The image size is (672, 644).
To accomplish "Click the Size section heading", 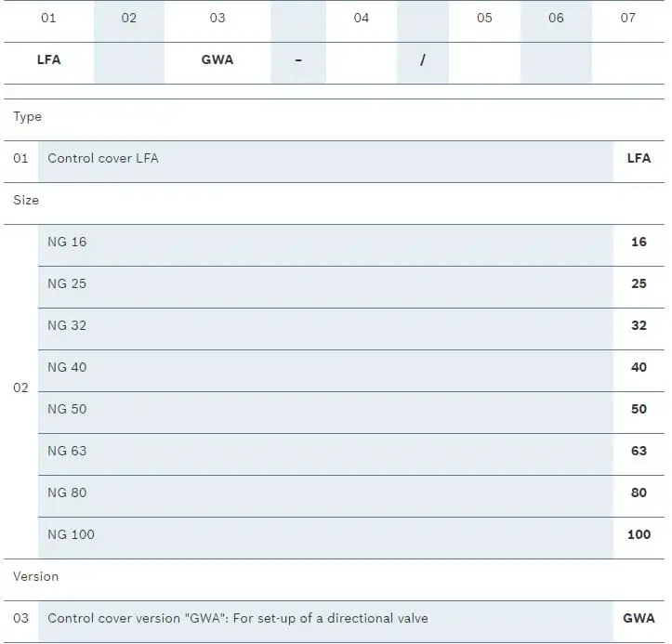I will pos(26,200).
